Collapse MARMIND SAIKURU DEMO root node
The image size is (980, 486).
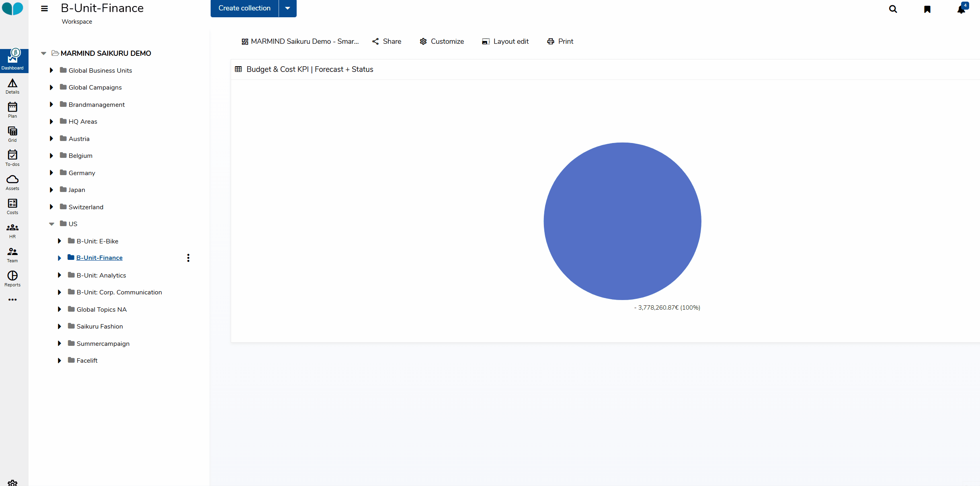[x=43, y=53]
